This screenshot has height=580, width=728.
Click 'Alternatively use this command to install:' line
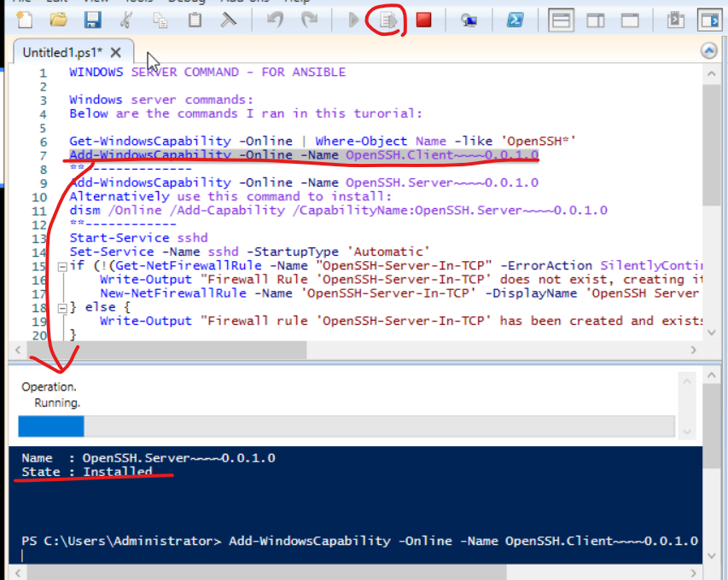[230, 197]
